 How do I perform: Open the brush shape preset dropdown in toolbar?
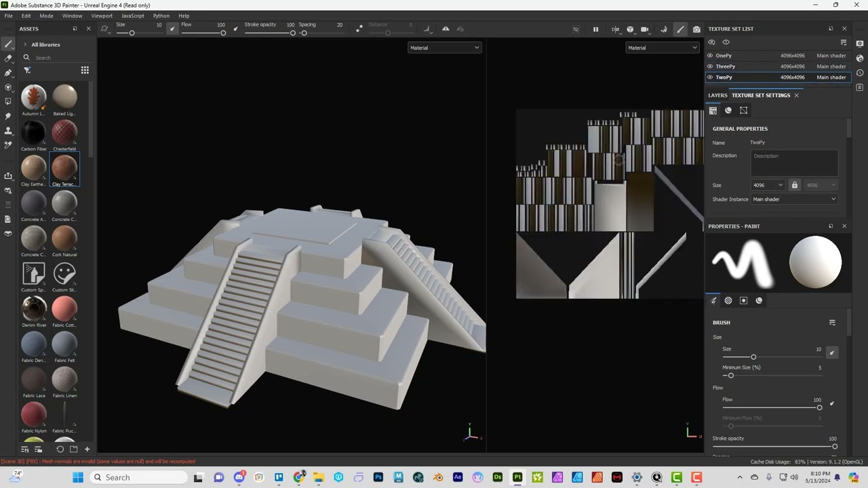point(105,28)
